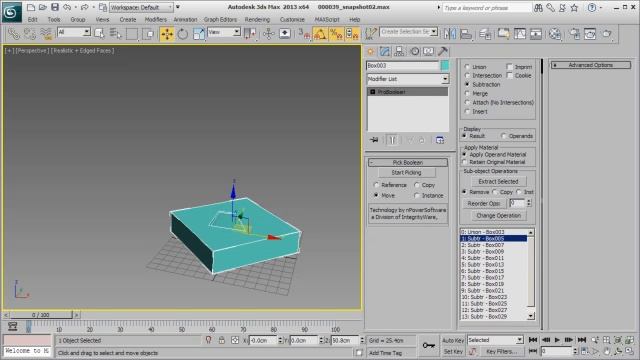Select operand Subtr - Box007 in list
The image size is (640, 360).
click(x=493, y=245)
